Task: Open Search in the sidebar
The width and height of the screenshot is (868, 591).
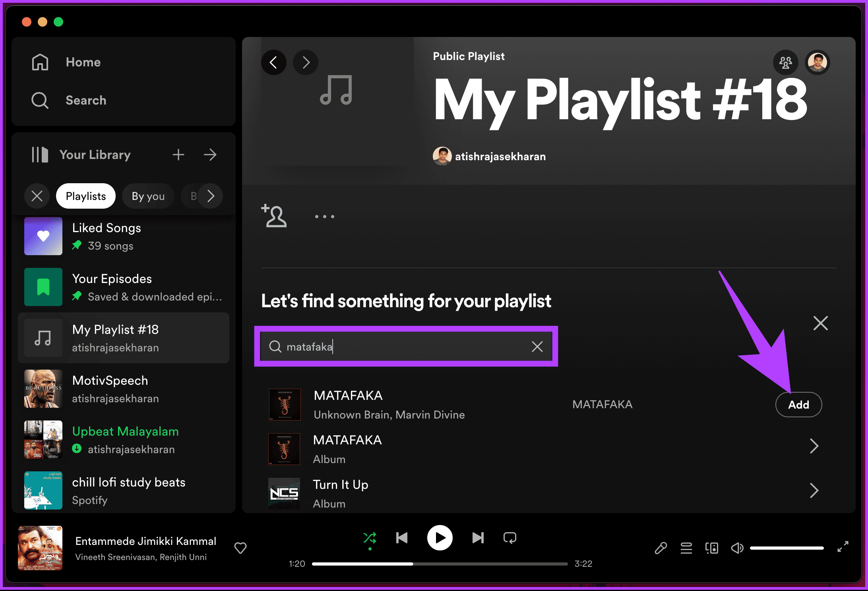Action: [x=69, y=100]
